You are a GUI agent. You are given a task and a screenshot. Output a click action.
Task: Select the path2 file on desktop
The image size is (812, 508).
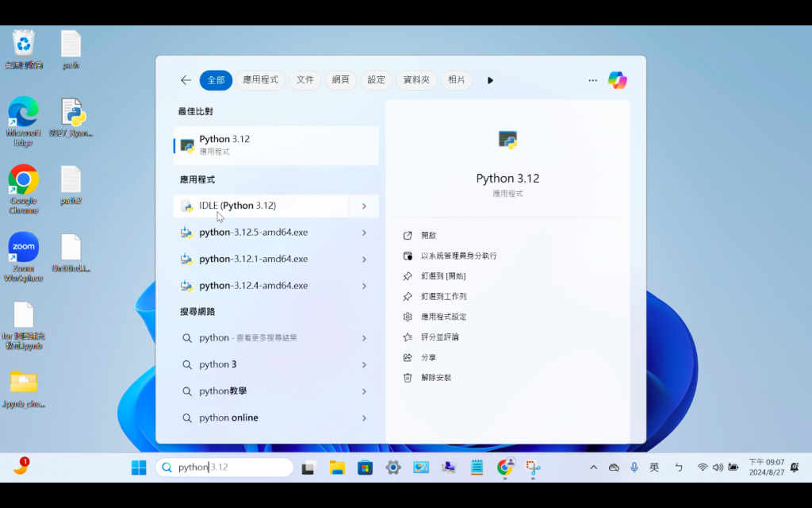click(71, 185)
